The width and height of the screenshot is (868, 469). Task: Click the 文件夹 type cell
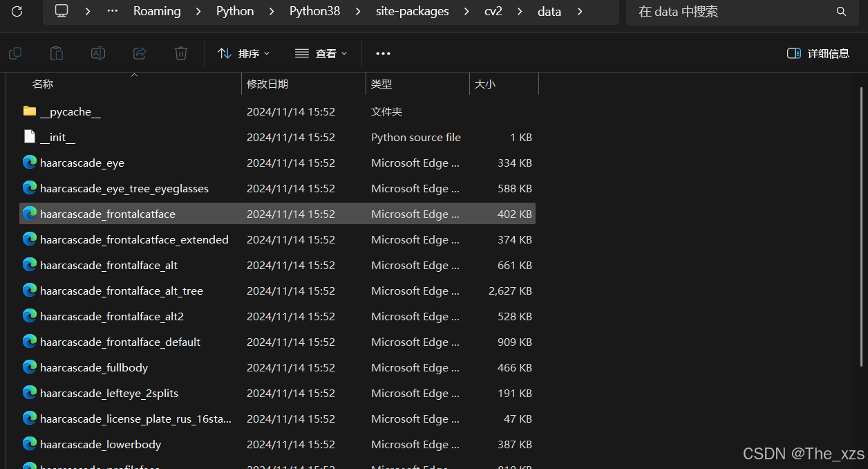coord(387,111)
